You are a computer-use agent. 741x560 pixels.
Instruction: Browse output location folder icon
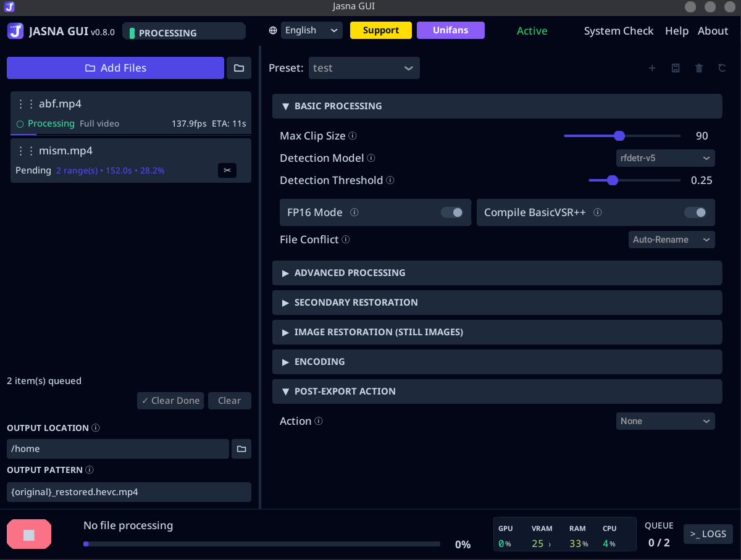pos(241,449)
